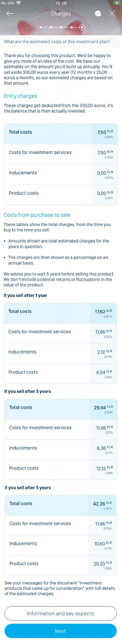The height and width of the screenshot is (644, 122).
Task: Tap the 42,26 EUR total after 5 years
Action: (x=61, y=505)
